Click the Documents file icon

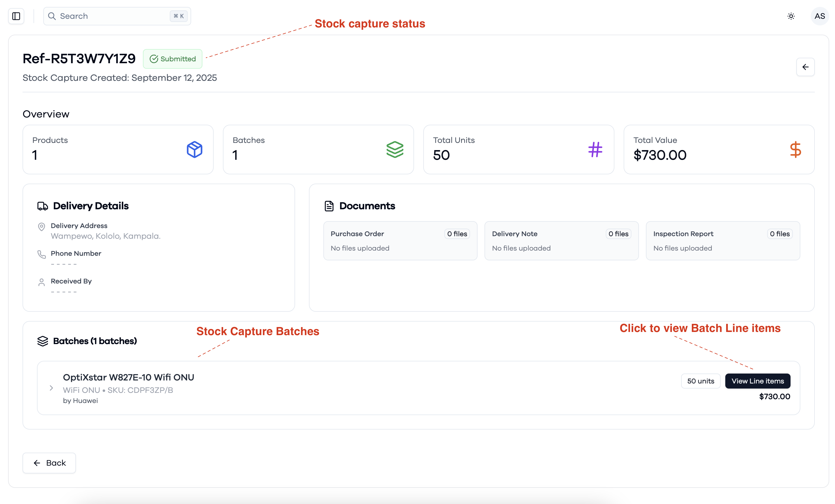pos(329,206)
